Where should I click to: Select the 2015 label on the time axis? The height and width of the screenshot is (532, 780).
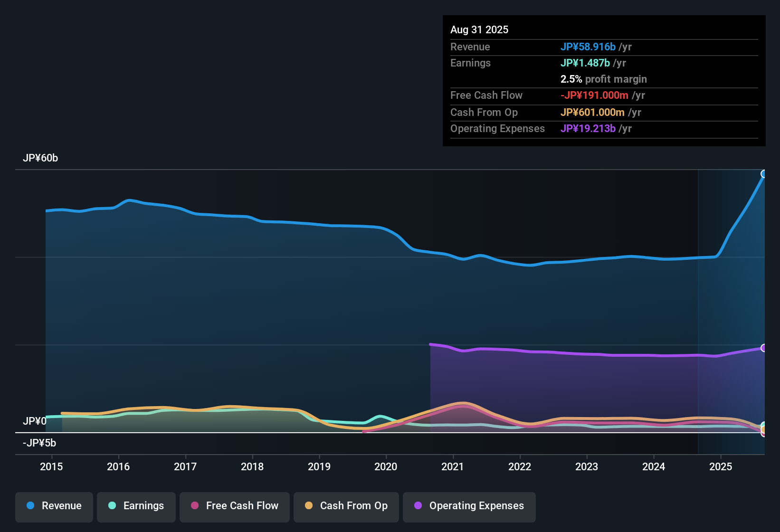point(51,466)
